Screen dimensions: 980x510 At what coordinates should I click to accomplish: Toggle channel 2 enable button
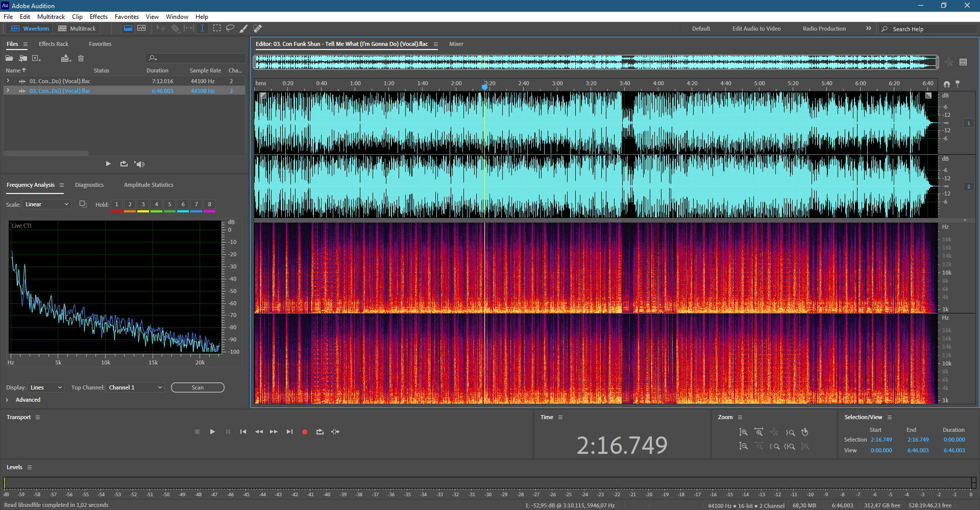[x=968, y=186]
